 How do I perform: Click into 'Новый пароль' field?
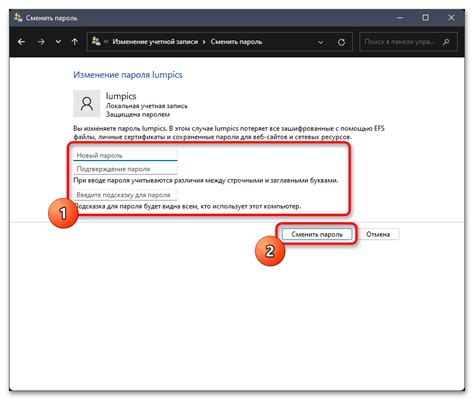[125, 155]
